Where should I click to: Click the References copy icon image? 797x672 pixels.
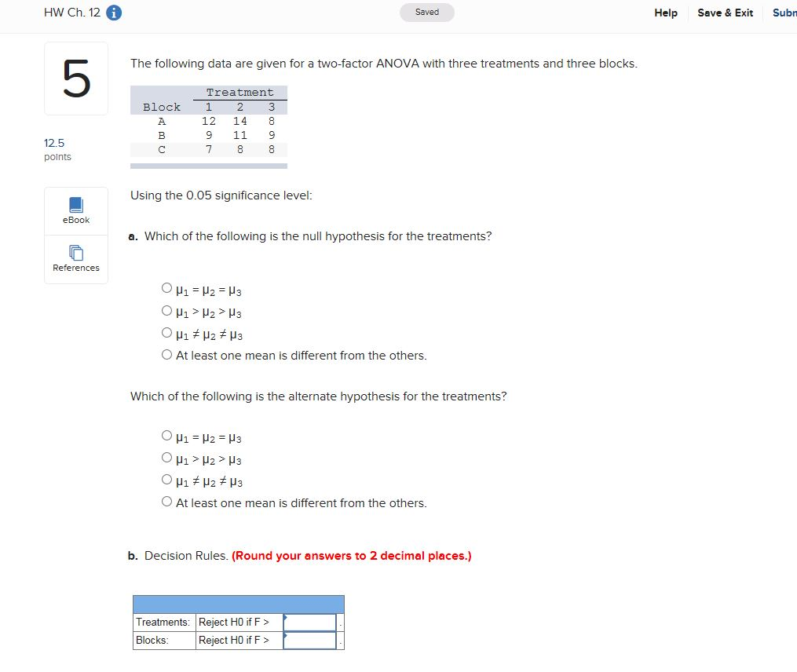click(x=75, y=253)
